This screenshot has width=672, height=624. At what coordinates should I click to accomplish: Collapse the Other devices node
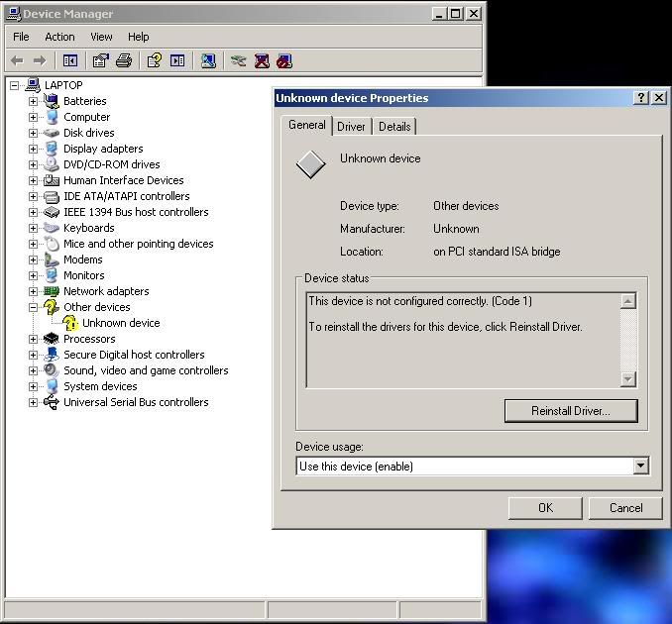pyautogui.click(x=33, y=307)
